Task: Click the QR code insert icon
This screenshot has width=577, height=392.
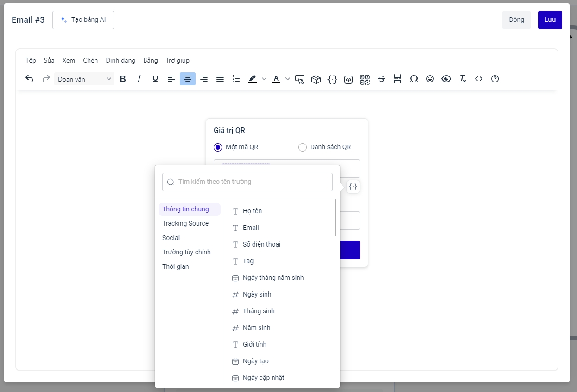Action: point(365,79)
